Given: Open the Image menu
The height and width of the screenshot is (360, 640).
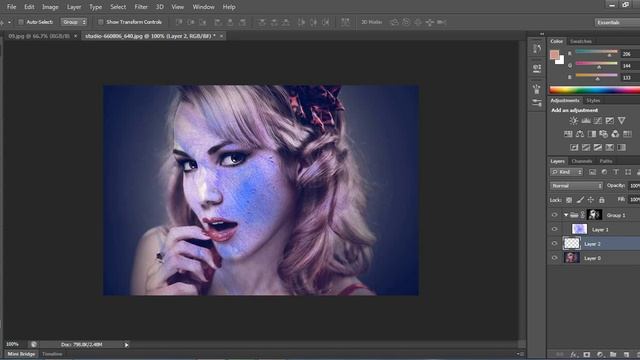Looking at the screenshot, I should (50, 7).
